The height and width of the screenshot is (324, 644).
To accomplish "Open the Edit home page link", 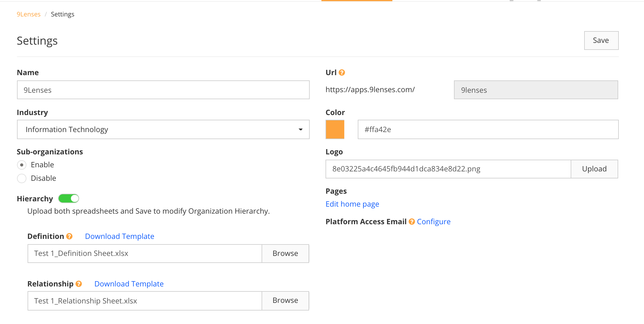I will 352,204.
